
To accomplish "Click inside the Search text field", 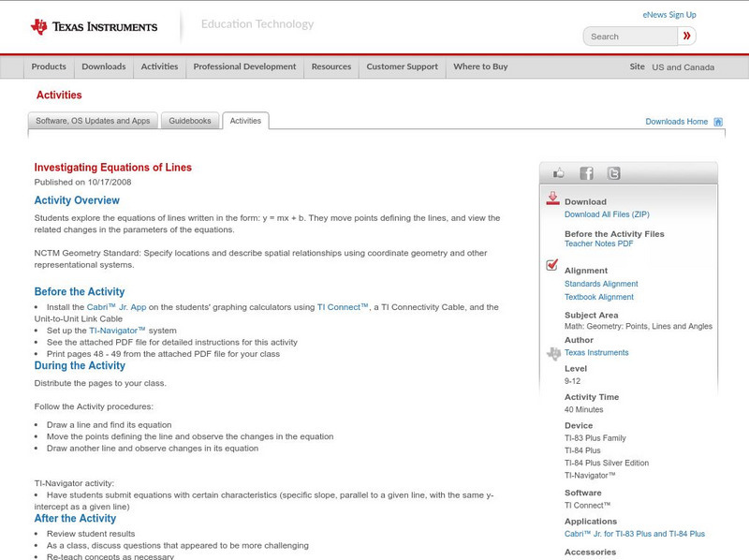I will [x=630, y=37].
